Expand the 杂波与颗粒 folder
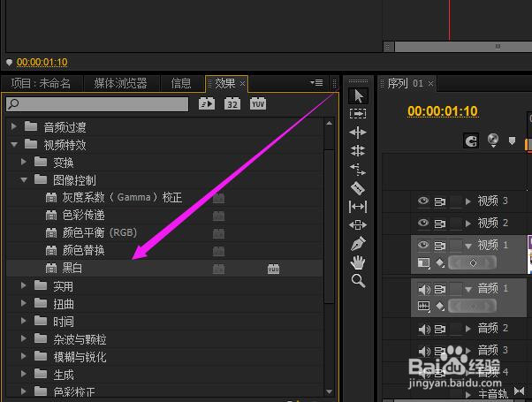532x402 pixels. pyautogui.click(x=23, y=338)
